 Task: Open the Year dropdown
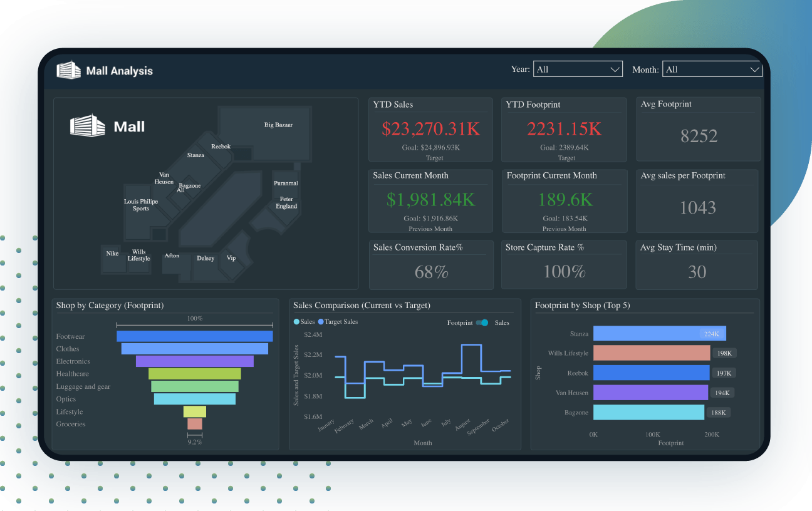point(578,70)
